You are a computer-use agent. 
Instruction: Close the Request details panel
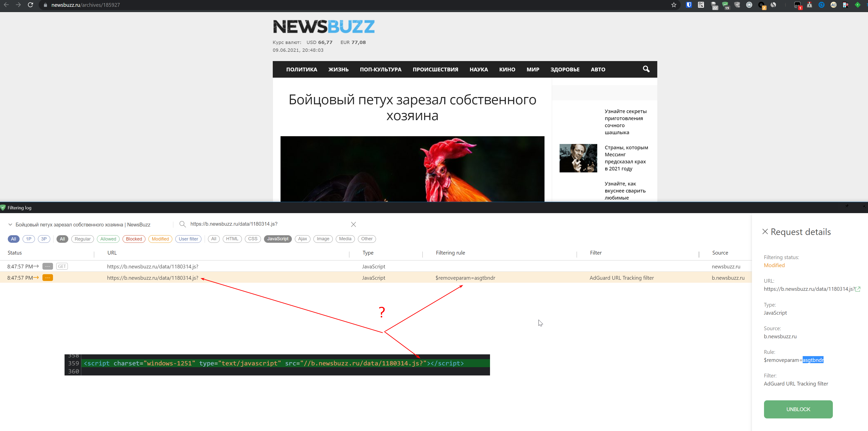765,232
